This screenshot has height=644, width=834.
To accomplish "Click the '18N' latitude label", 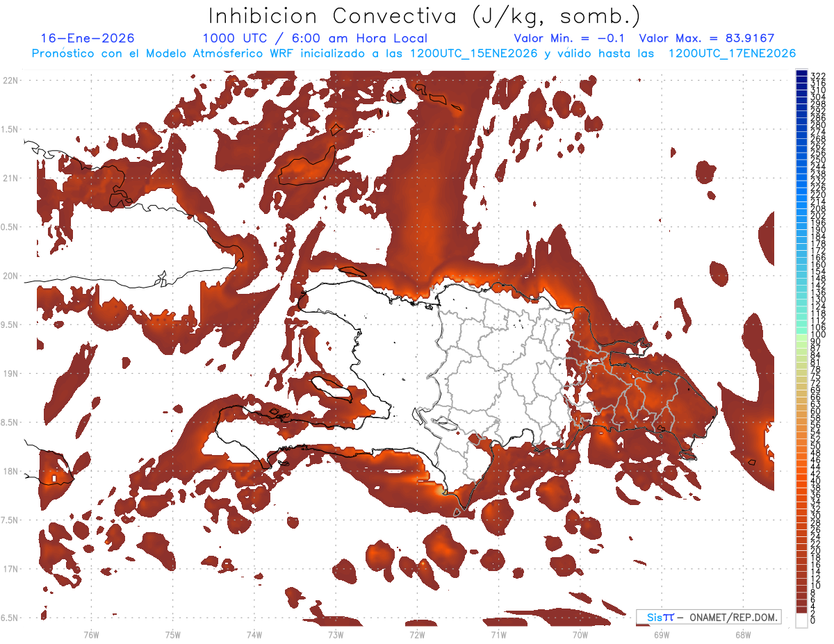I will pyautogui.click(x=11, y=471).
